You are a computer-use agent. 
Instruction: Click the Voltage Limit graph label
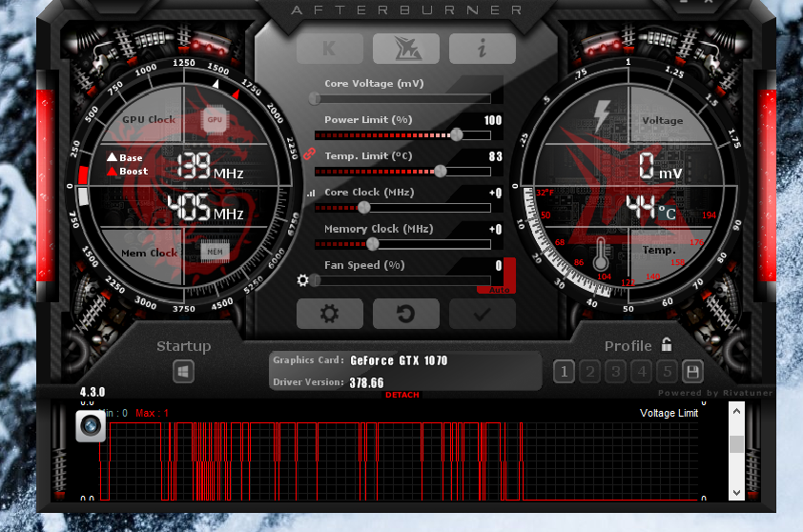pos(669,413)
